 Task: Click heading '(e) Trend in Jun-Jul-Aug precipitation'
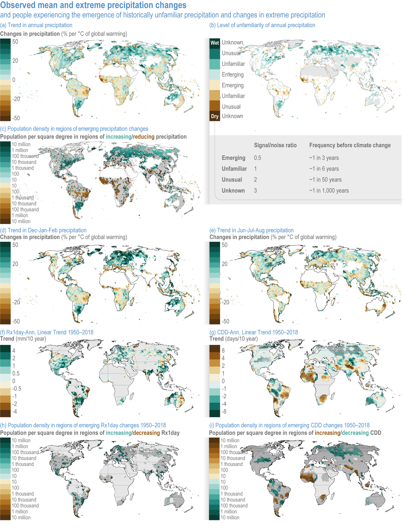point(252,230)
